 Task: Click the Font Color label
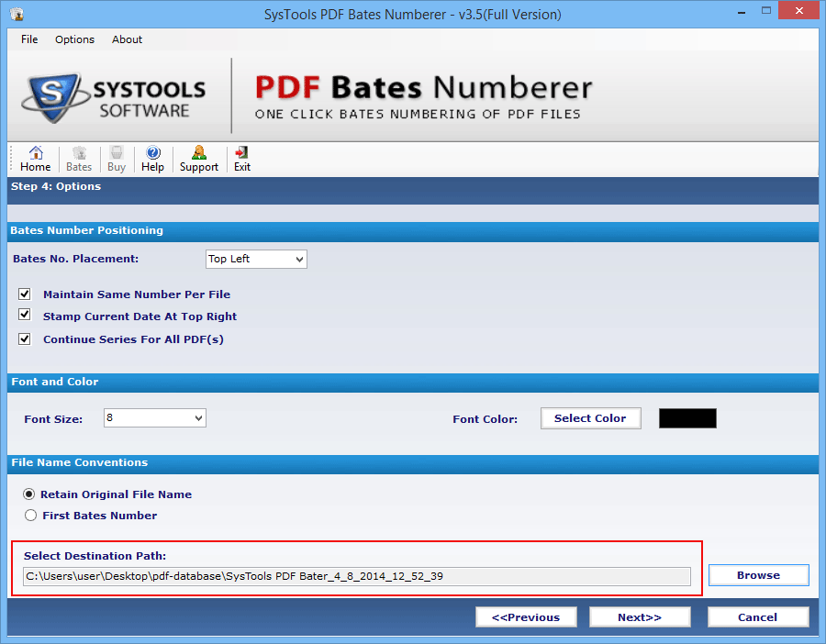[486, 419]
